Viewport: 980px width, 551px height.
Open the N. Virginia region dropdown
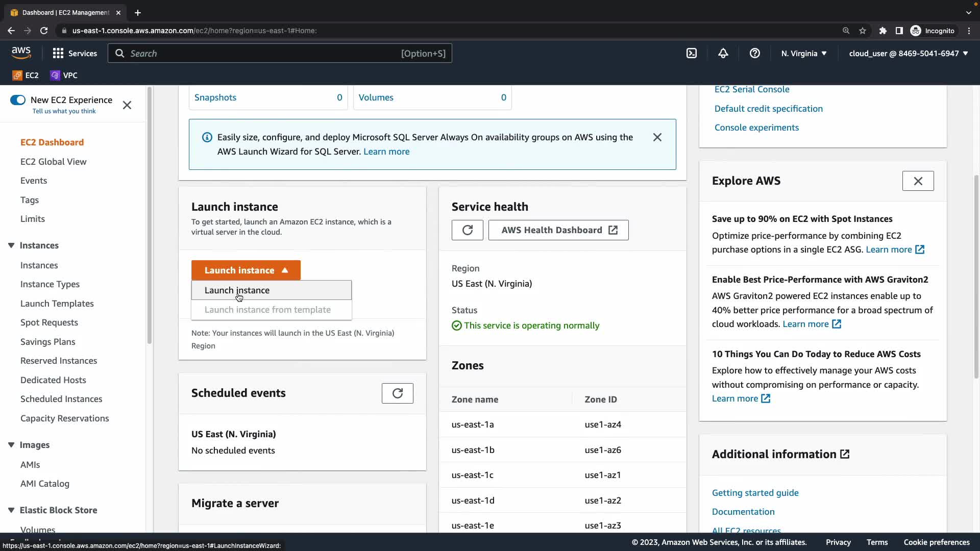pos(803,53)
